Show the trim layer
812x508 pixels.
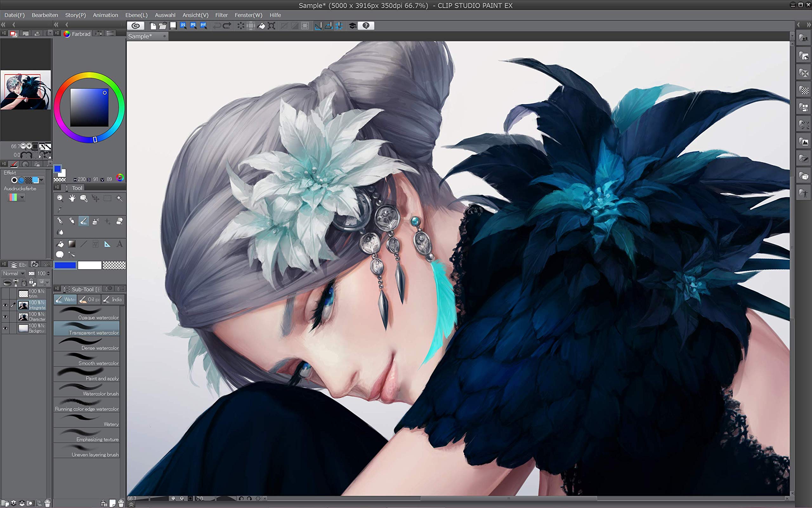pos(5,294)
